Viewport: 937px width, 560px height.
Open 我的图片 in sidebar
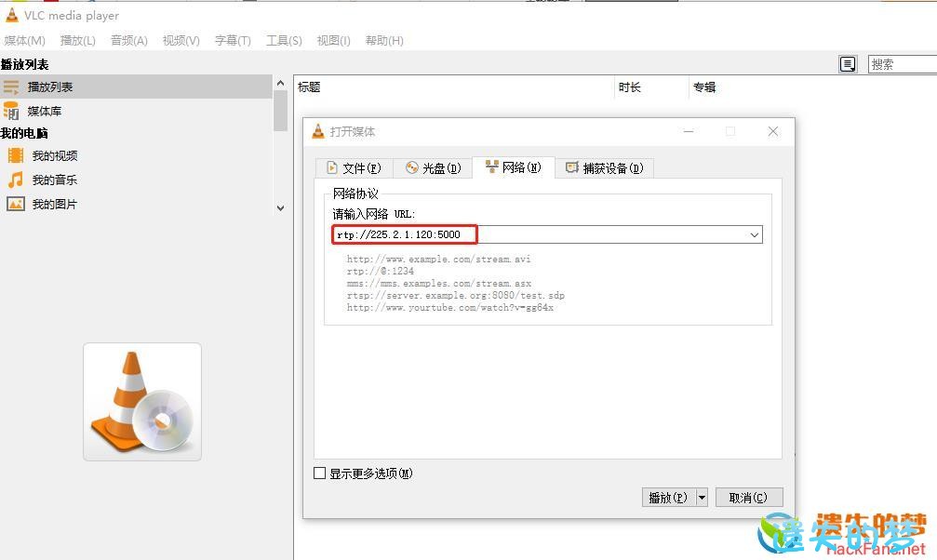pos(55,205)
